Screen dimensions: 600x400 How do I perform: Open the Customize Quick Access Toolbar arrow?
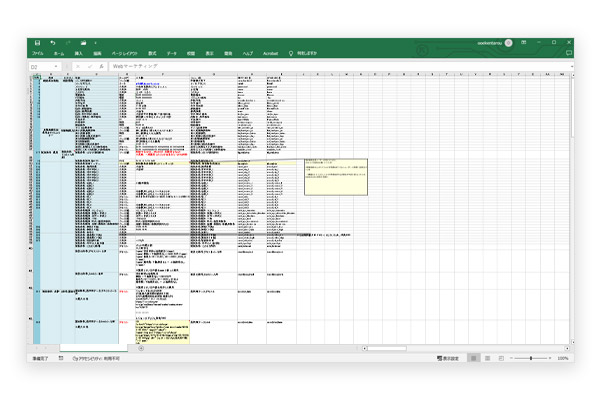click(x=96, y=43)
